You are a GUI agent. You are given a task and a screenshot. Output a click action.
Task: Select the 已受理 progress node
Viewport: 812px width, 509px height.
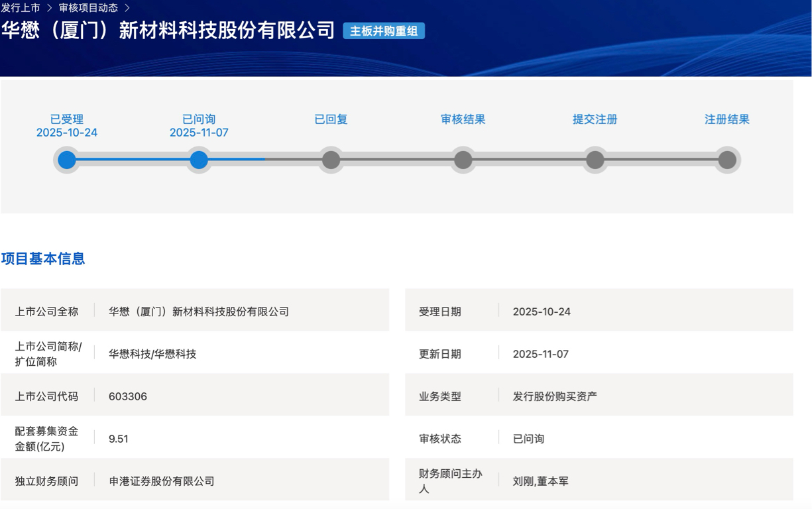pos(67,160)
